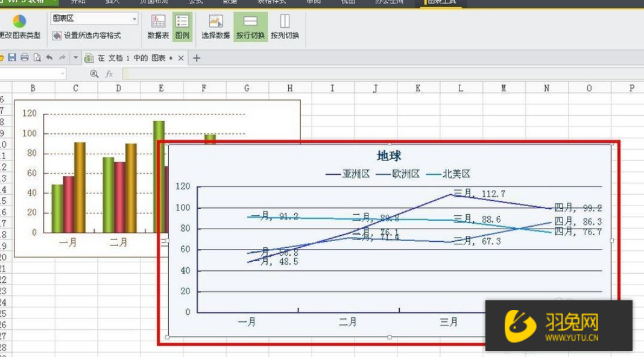Click the Print icon
This screenshot has width=644, height=357.
point(24,57)
